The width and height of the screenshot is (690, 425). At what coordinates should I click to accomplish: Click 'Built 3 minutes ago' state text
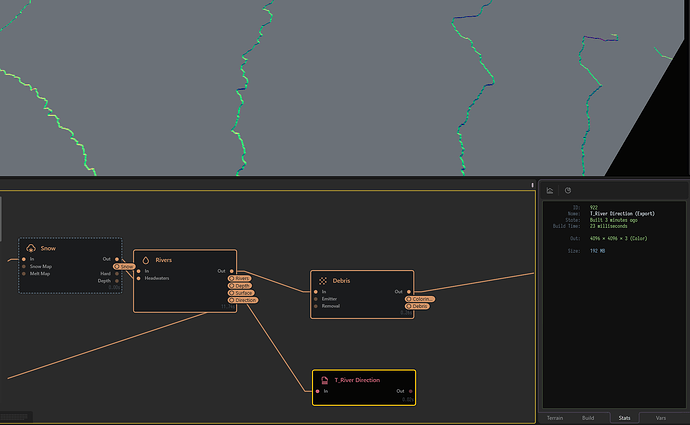(613, 220)
